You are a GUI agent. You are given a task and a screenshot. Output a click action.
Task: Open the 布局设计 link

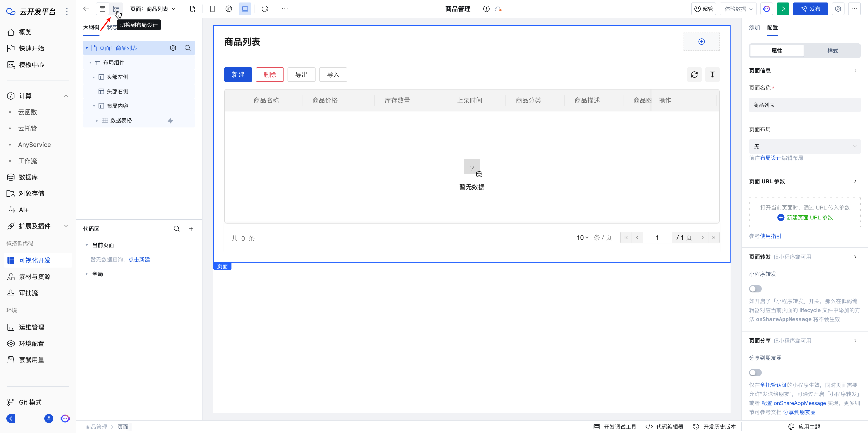point(770,158)
